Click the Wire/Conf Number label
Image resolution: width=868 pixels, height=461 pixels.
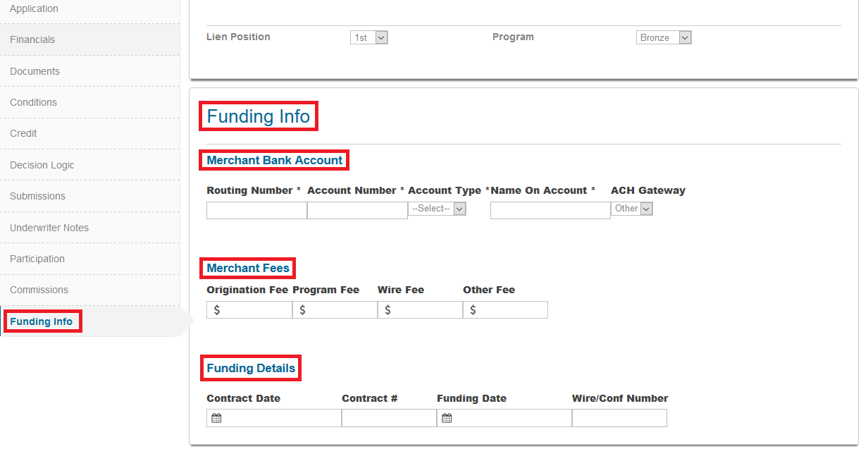[x=620, y=398]
